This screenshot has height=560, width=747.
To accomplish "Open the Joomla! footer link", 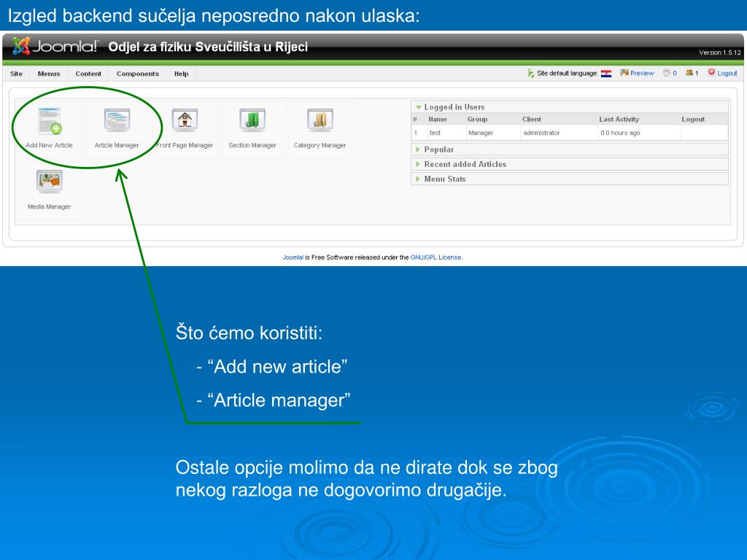I will [293, 257].
